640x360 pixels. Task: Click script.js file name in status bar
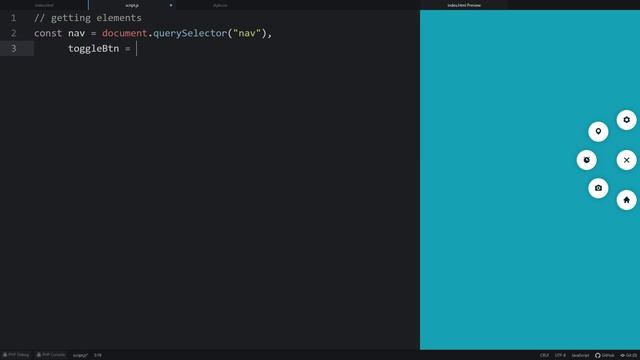point(80,355)
